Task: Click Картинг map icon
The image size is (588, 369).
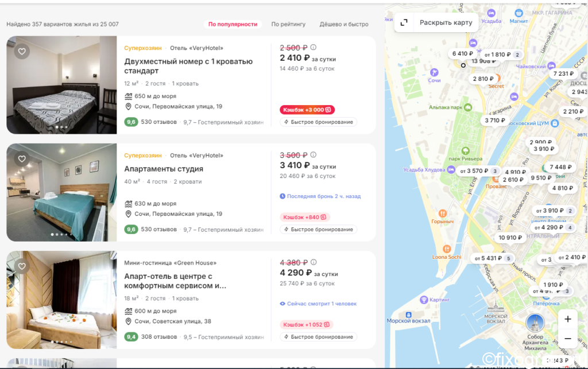Action: (x=424, y=300)
